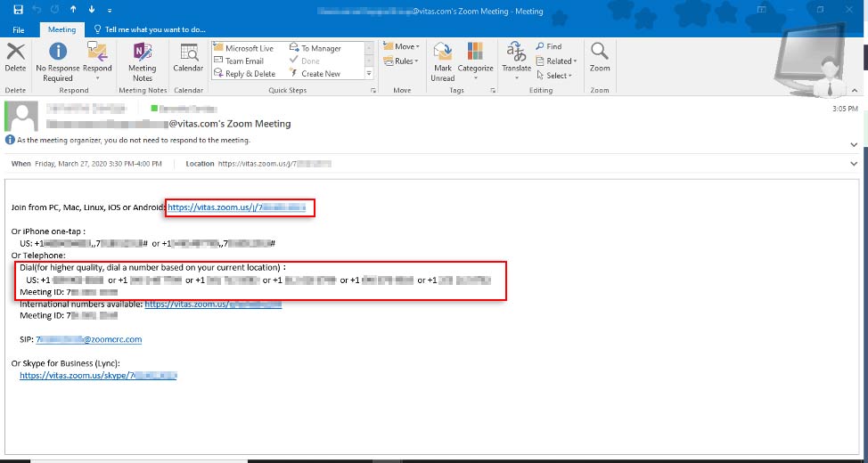868x463 pixels.
Task: Click the Save icon in the title bar
Action: pyautogui.click(x=18, y=10)
